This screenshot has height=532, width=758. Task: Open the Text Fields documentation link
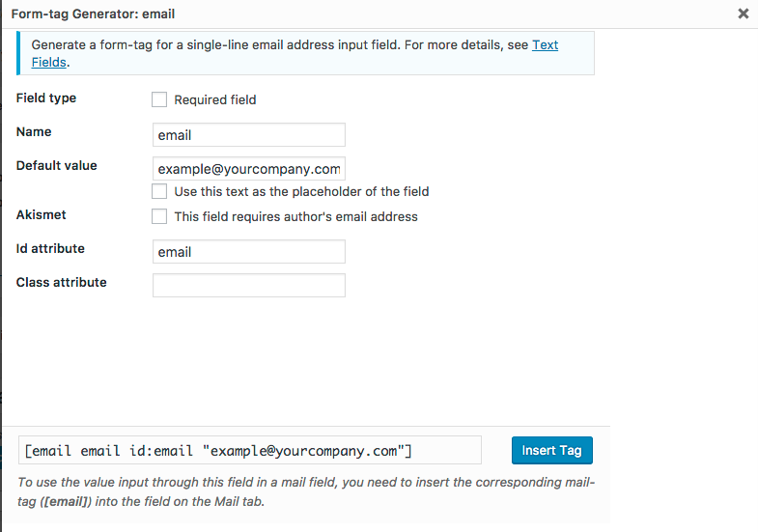(x=545, y=45)
